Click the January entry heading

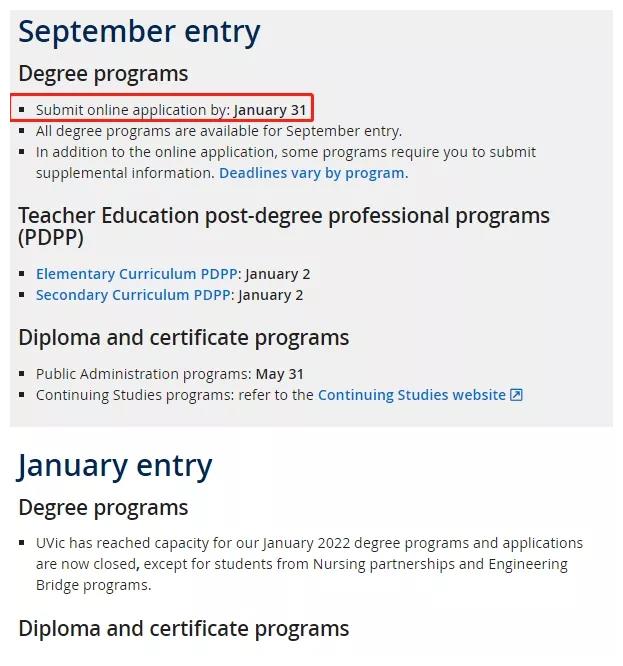point(115,466)
